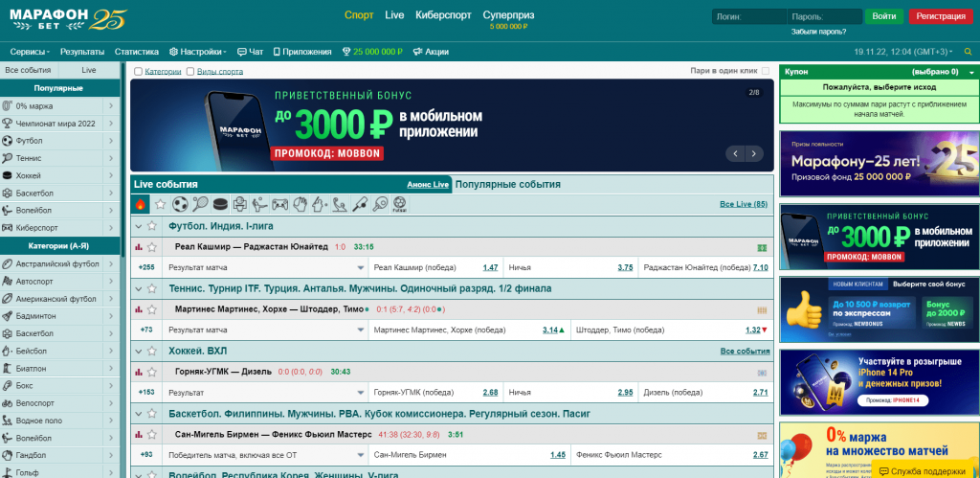Image resolution: width=980 pixels, height=478 pixels.
Task: Filter live events by water polo icon
Action: pos(340,204)
